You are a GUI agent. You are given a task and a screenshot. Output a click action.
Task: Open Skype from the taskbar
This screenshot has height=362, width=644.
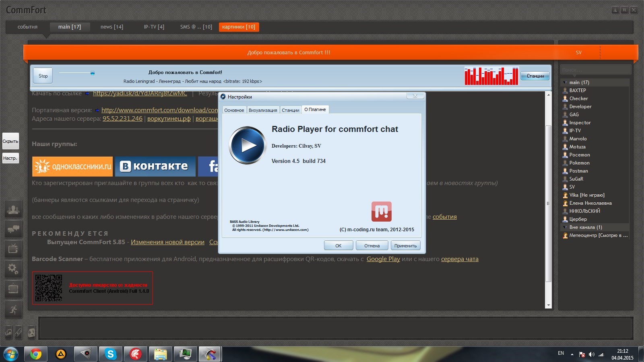110,354
